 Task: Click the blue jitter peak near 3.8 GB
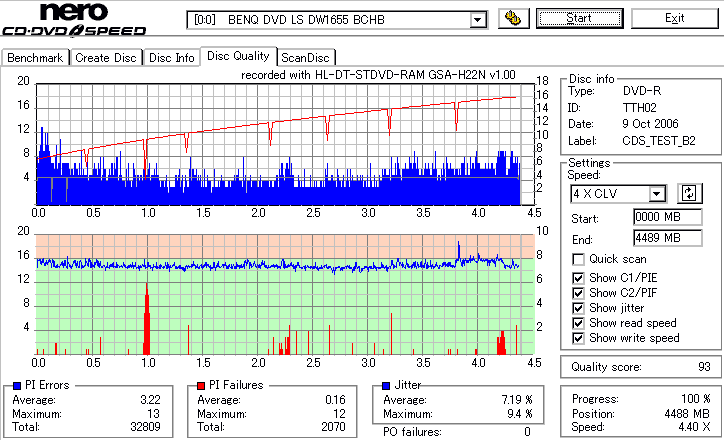(459, 249)
